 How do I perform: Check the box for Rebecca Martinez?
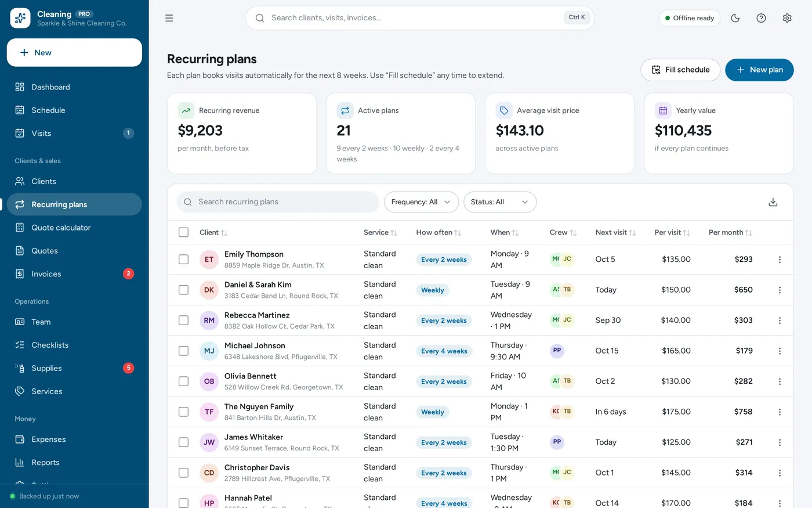click(x=183, y=320)
